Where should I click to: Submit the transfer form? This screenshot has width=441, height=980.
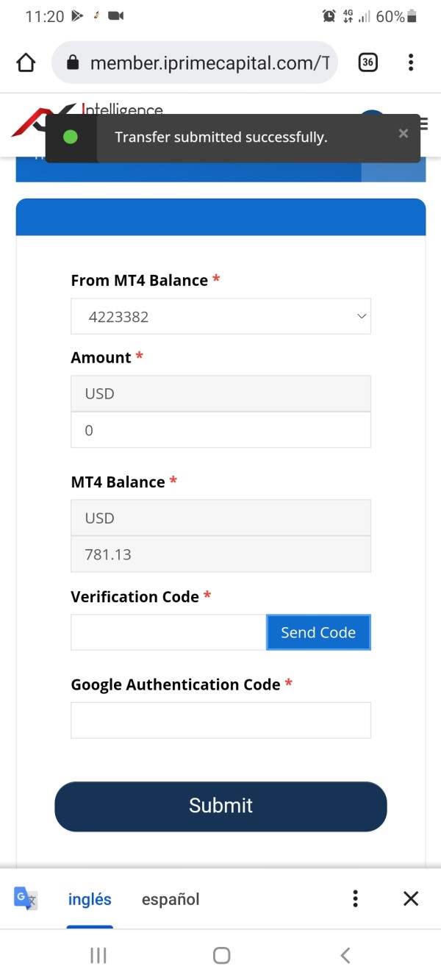(220, 806)
